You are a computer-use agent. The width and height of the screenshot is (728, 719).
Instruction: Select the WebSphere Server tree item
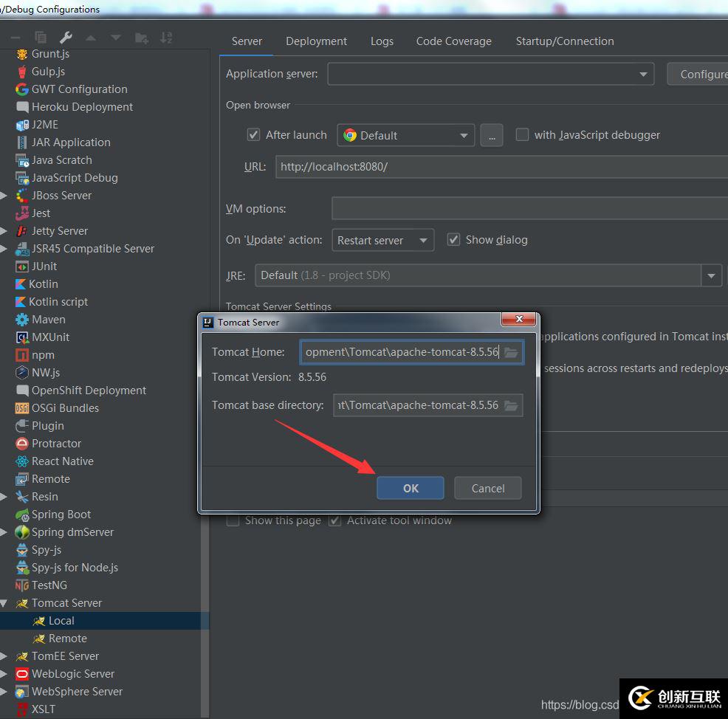77,692
